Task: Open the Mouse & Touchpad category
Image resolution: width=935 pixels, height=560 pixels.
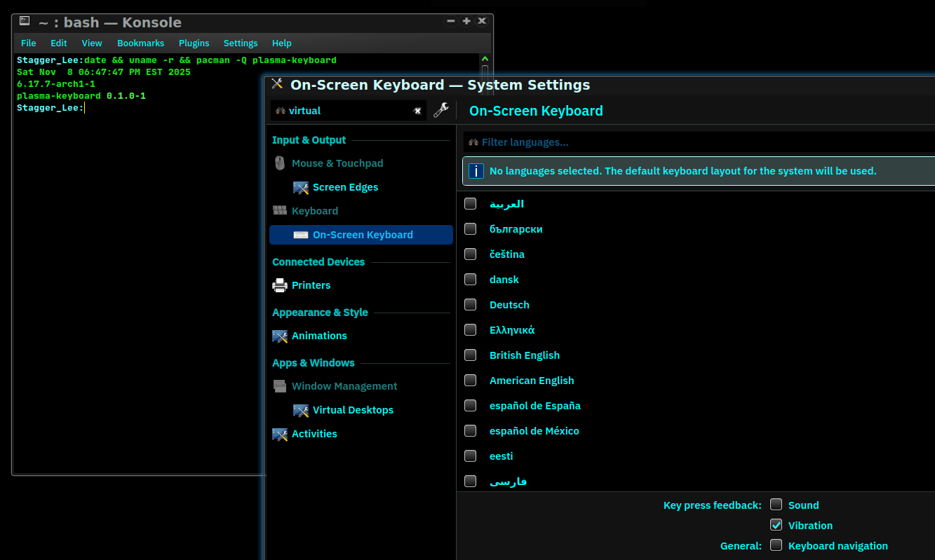Action: coord(337,163)
